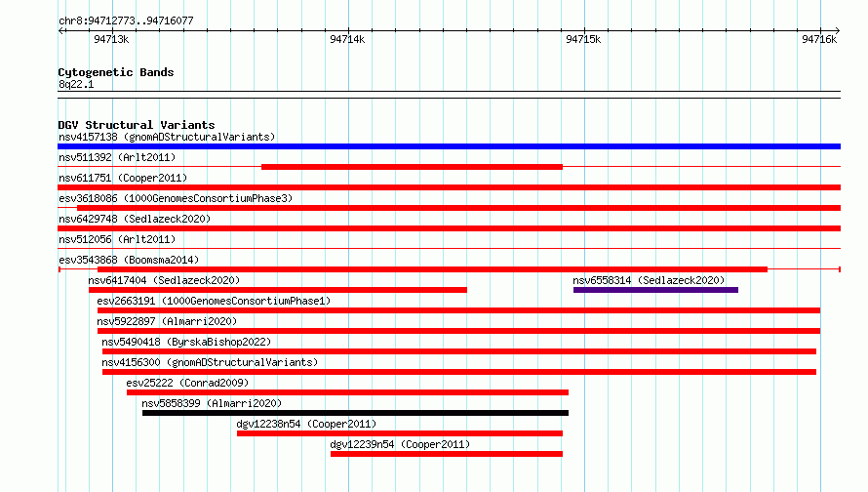The width and height of the screenshot is (868, 492).
Task: Open nsv6417404 (Sedlazeck2020) label
Action: click(x=164, y=280)
